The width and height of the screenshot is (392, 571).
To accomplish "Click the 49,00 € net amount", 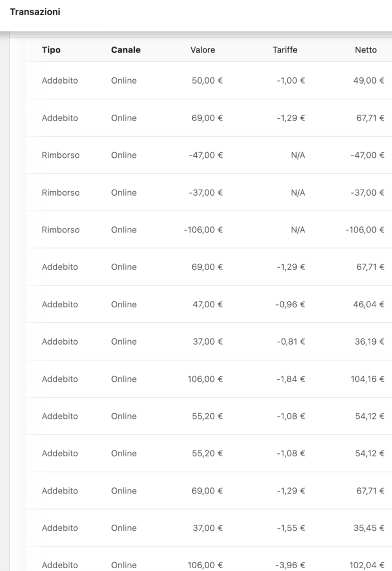I will [x=369, y=80].
